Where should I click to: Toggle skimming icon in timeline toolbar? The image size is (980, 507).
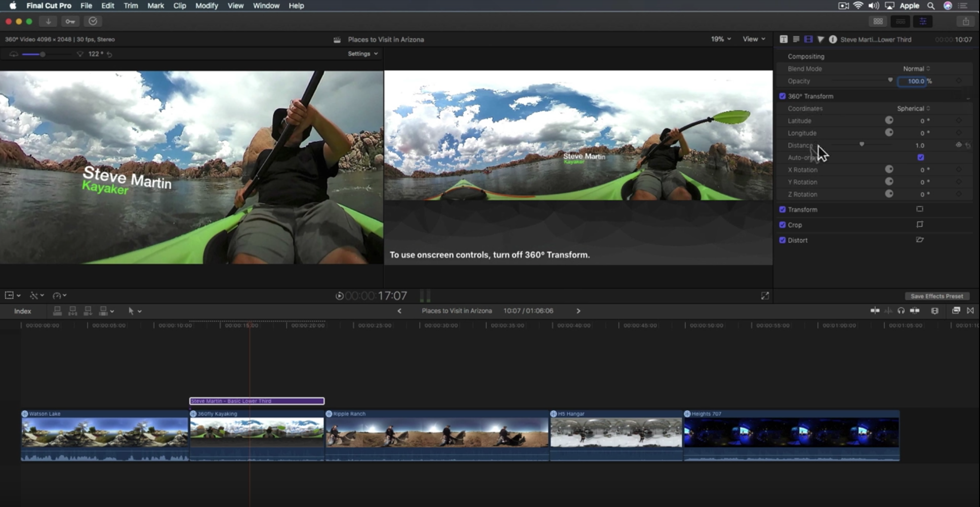coord(875,310)
